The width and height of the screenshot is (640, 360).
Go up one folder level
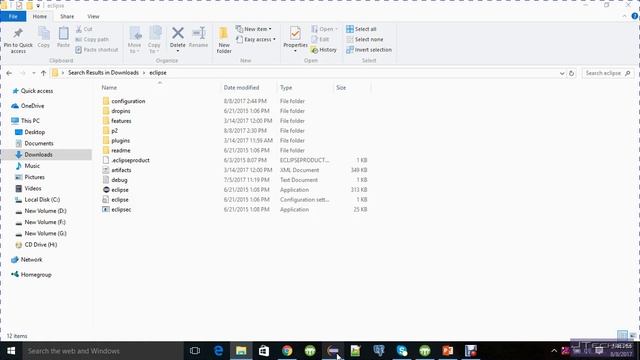(43, 73)
